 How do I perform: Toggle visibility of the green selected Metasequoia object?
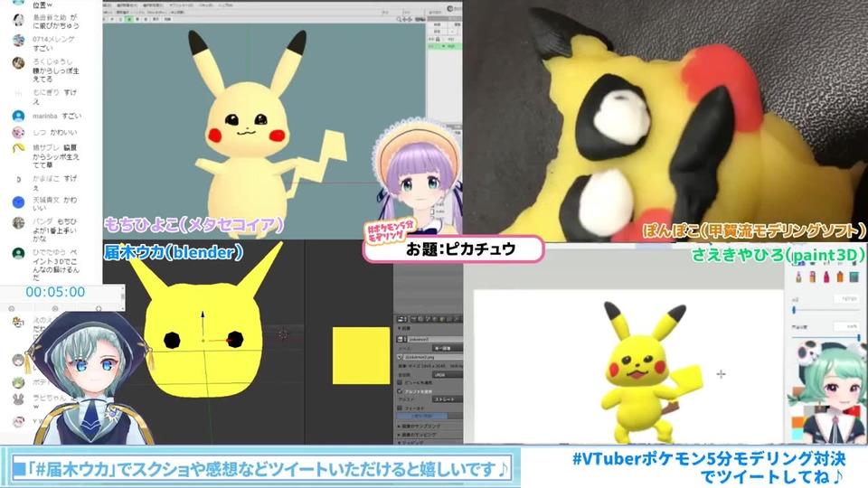(430, 46)
